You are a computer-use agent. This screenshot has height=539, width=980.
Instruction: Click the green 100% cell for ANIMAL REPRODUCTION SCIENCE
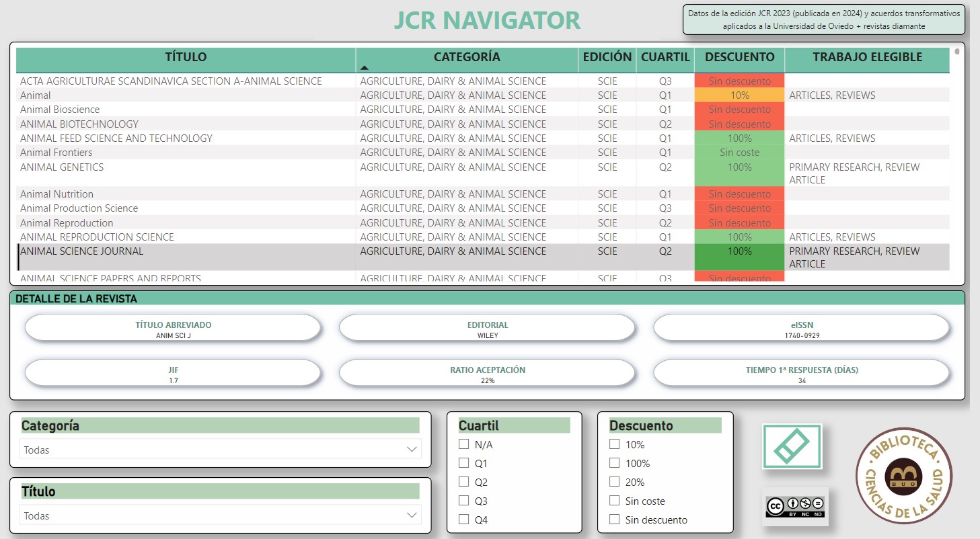(739, 237)
